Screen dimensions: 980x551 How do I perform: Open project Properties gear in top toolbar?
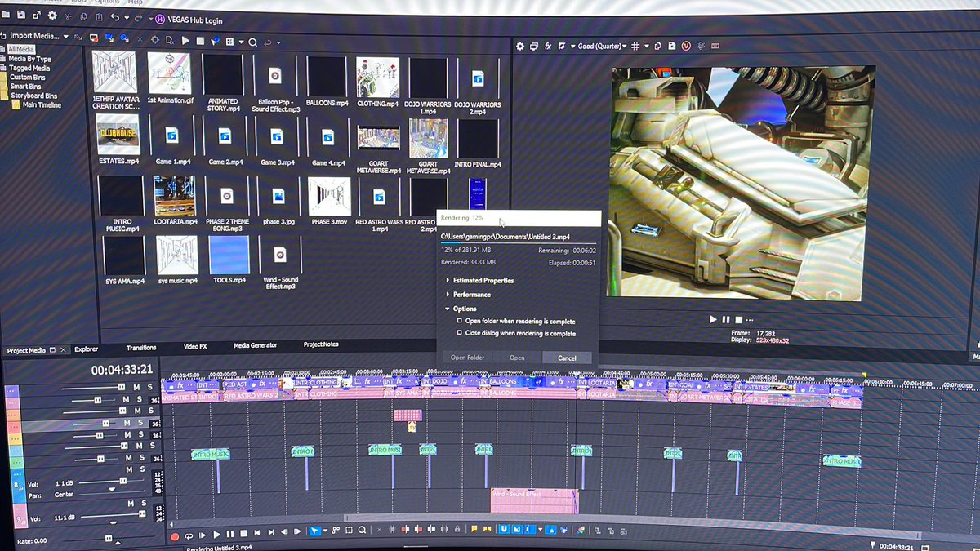point(52,16)
